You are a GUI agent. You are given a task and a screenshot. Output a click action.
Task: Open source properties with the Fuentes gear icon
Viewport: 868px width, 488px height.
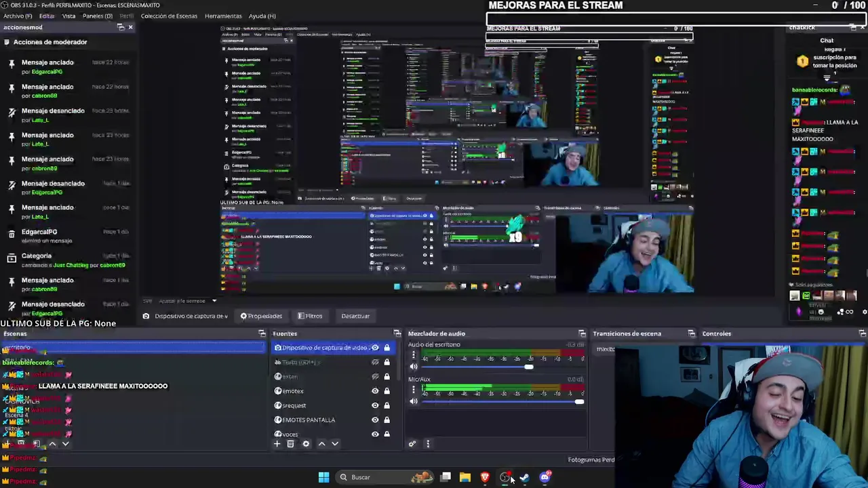pyautogui.click(x=306, y=444)
